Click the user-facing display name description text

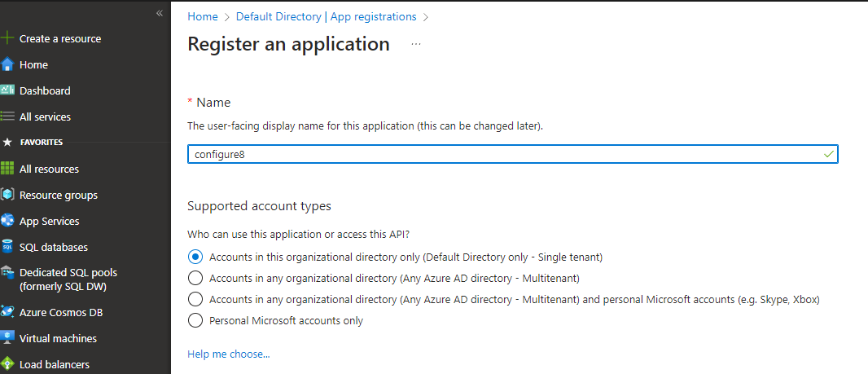click(x=366, y=125)
